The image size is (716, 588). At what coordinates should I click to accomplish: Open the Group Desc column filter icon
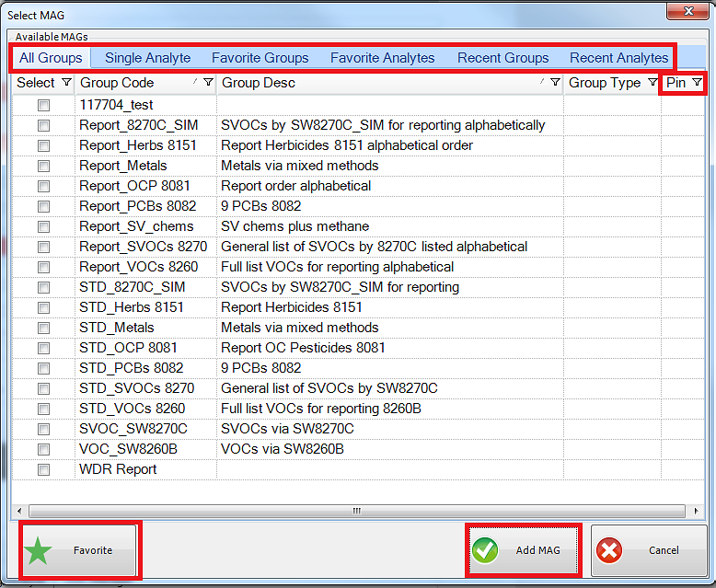(555, 83)
